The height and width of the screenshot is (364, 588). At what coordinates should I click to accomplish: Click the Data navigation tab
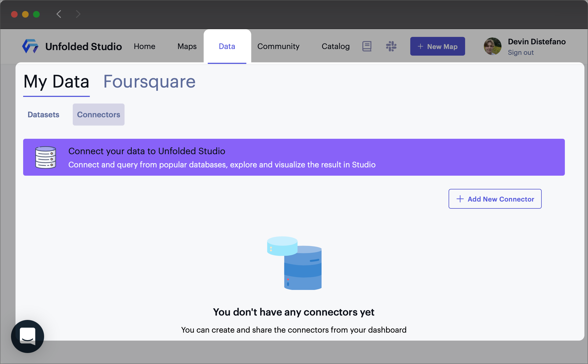point(227,46)
